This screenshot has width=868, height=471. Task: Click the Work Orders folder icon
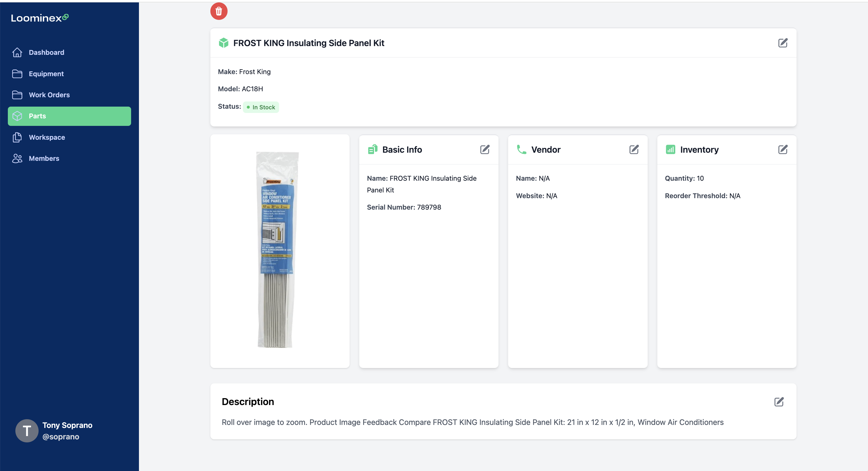click(x=17, y=95)
